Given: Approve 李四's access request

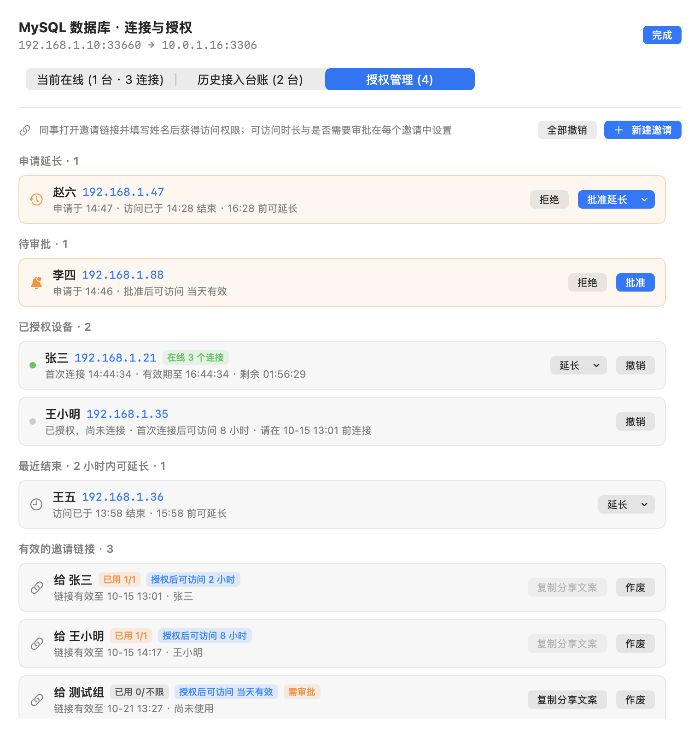Looking at the screenshot, I should coord(635,282).
